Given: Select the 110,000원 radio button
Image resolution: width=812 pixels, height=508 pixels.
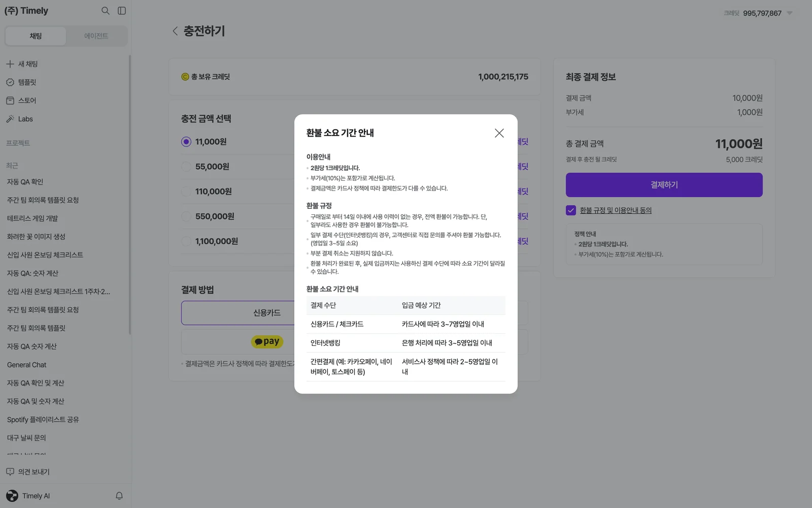Looking at the screenshot, I should coord(186,192).
